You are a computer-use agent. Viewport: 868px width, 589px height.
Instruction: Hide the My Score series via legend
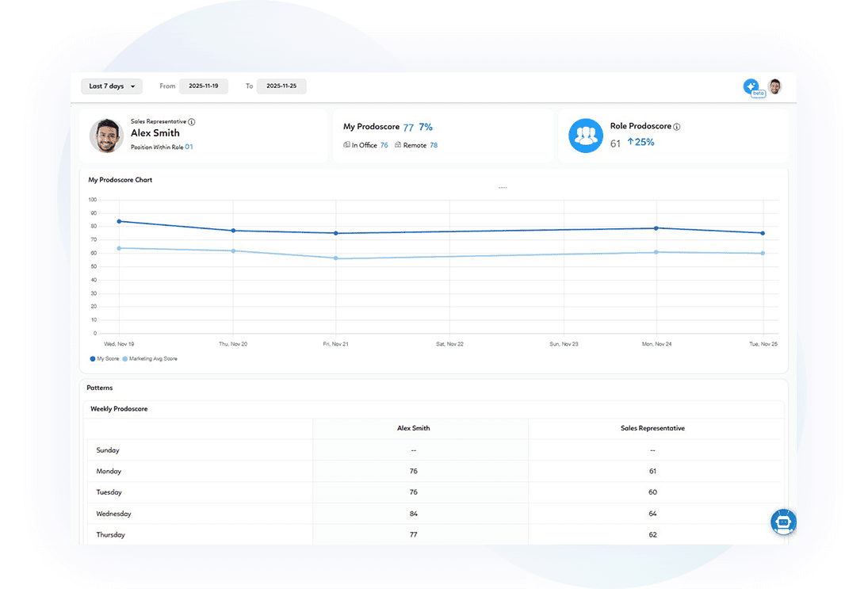(104, 358)
